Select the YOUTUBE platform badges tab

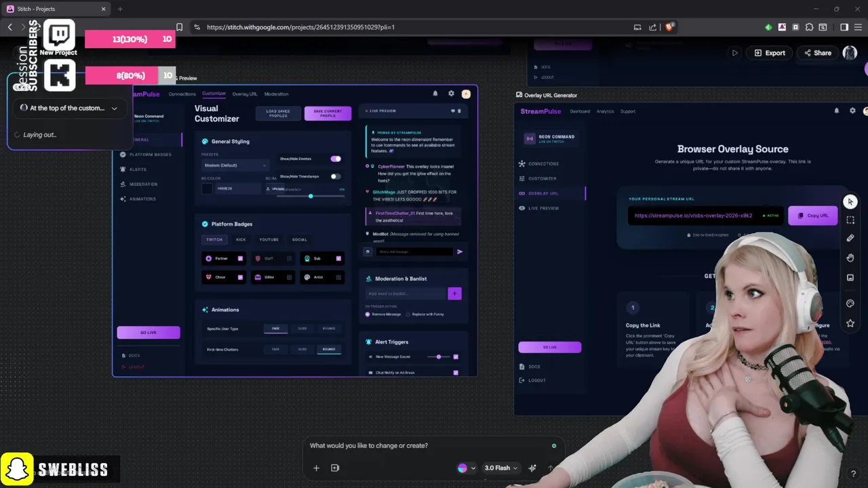pos(269,239)
